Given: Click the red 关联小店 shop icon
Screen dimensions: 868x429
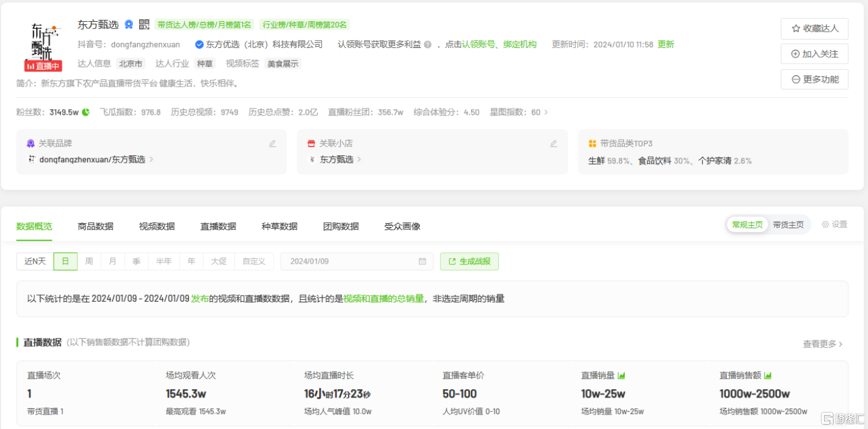Looking at the screenshot, I should coord(311,143).
